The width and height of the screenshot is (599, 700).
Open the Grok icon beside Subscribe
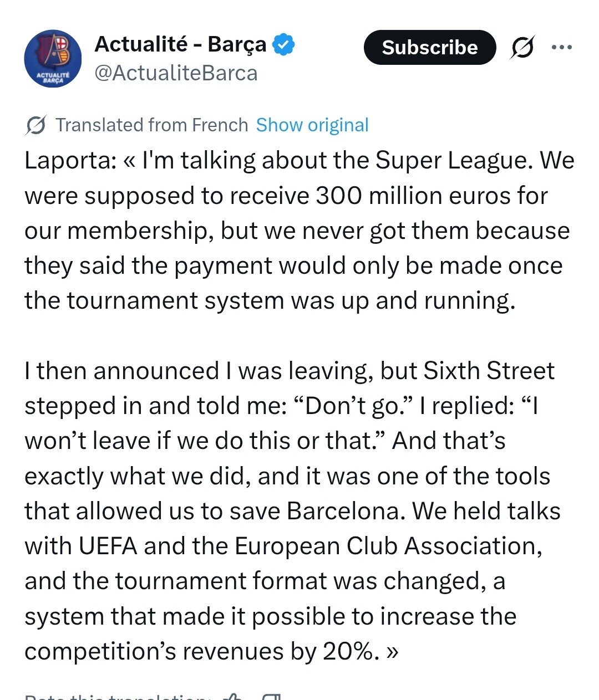click(x=522, y=48)
